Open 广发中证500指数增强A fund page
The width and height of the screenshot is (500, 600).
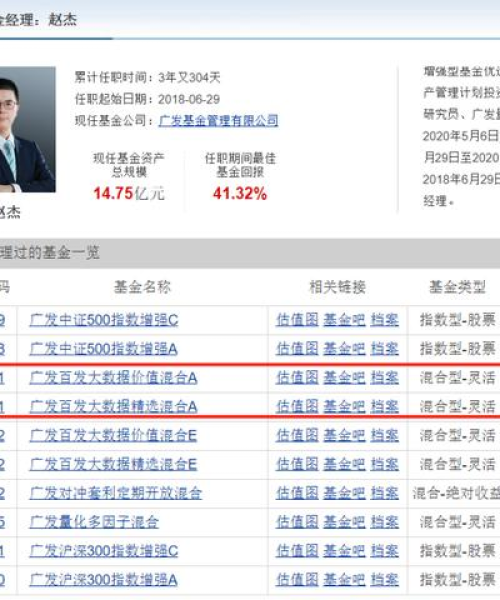(x=103, y=349)
